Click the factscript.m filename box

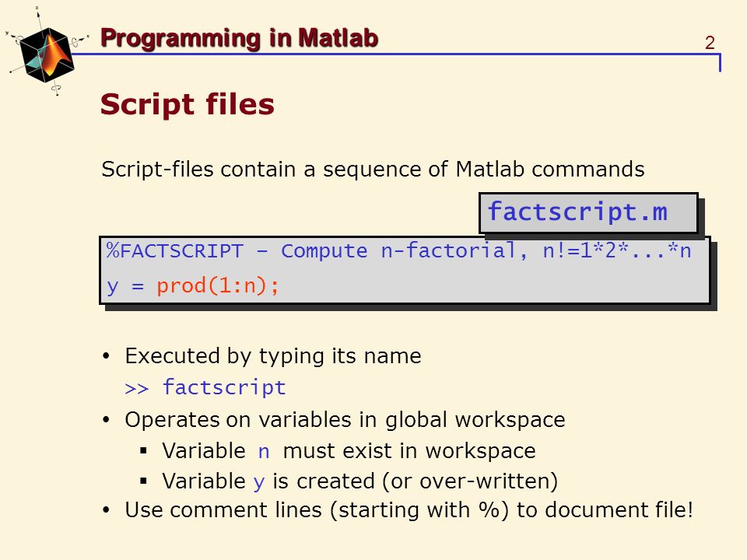pyautogui.click(x=588, y=213)
